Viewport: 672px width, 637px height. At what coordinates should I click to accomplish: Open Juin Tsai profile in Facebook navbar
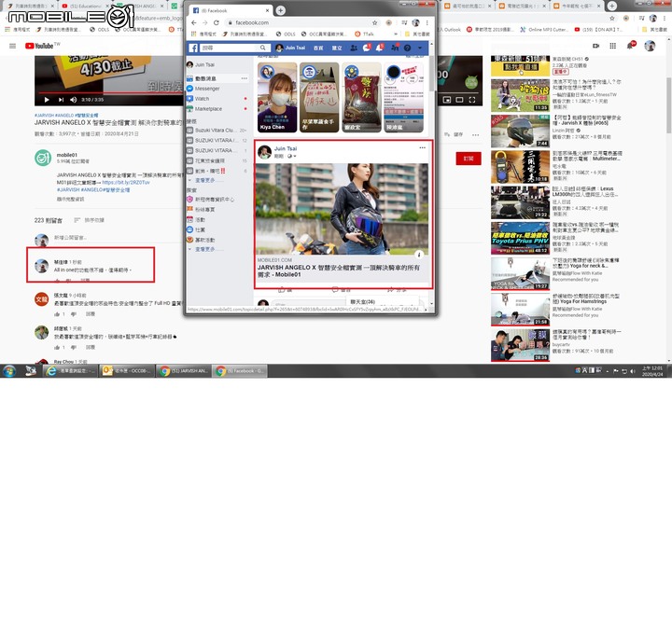point(290,48)
